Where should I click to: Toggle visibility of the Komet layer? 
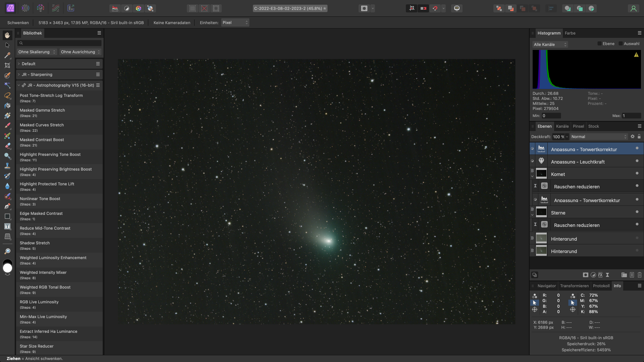coord(637,173)
